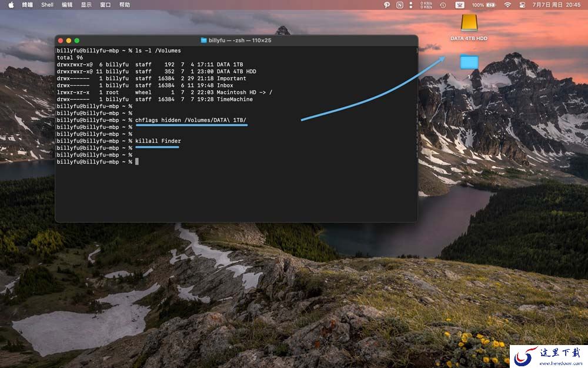Screen dimensions: 588x368
Task: Click the 'chflags hidden /Volumes/DATA\ 1TB/' command
Action: [x=191, y=120]
